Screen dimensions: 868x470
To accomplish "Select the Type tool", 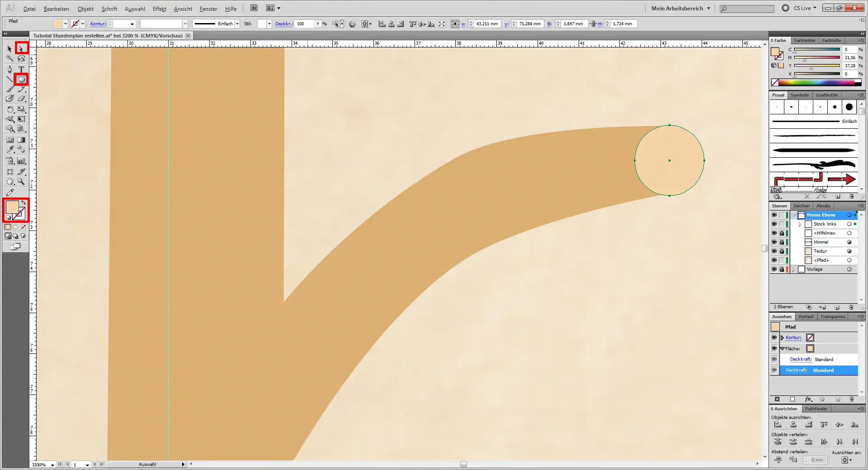I will click(21, 69).
